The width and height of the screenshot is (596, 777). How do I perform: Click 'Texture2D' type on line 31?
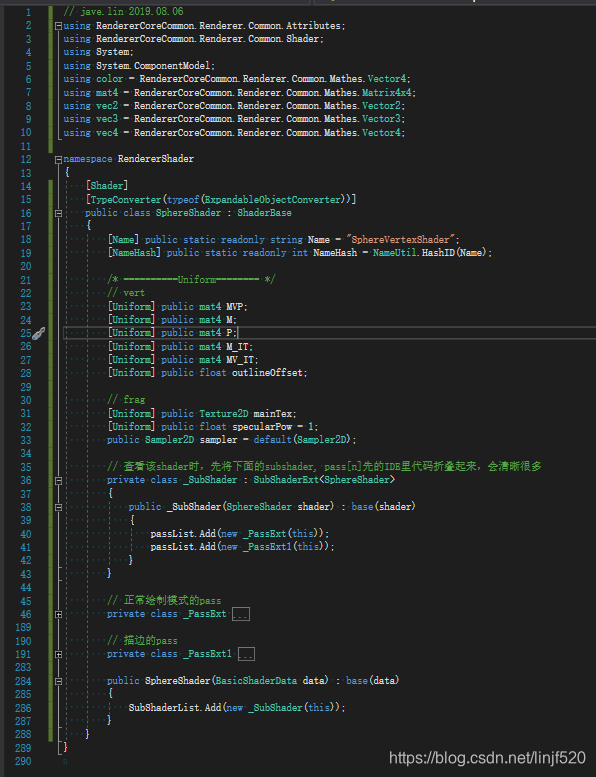click(223, 413)
